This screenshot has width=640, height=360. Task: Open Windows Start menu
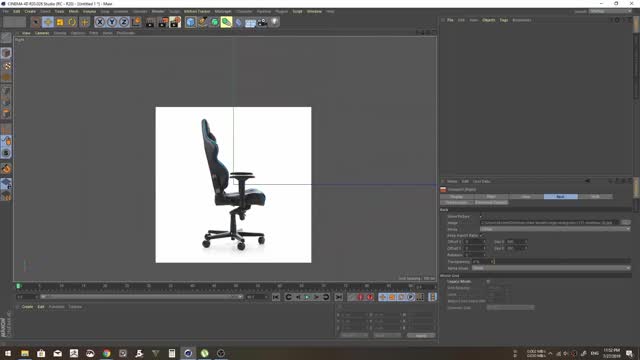(8, 353)
